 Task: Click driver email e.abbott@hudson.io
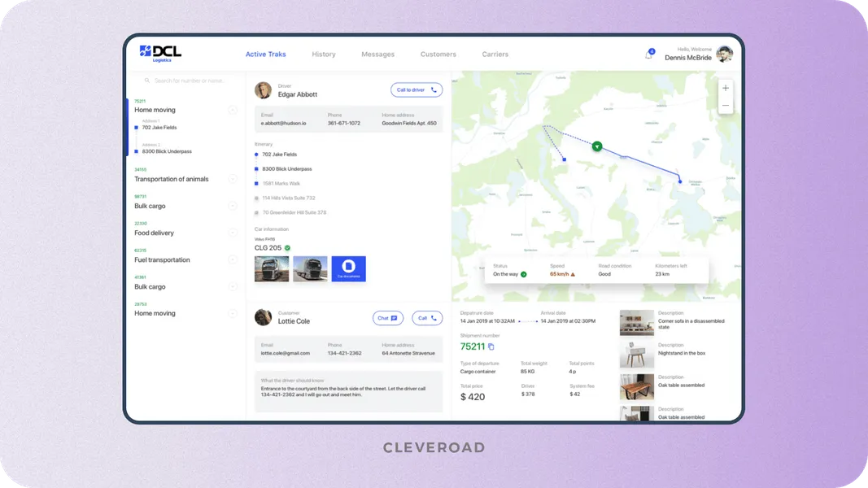click(x=283, y=124)
